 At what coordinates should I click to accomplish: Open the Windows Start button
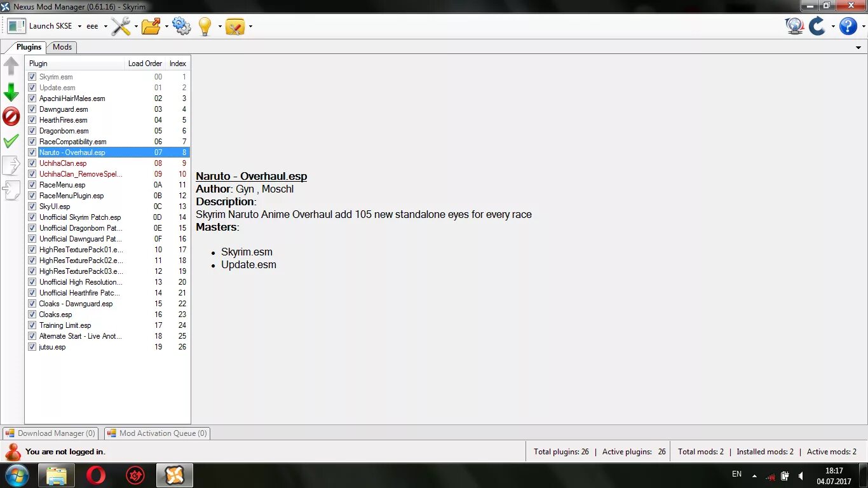pyautogui.click(x=16, y=475)
